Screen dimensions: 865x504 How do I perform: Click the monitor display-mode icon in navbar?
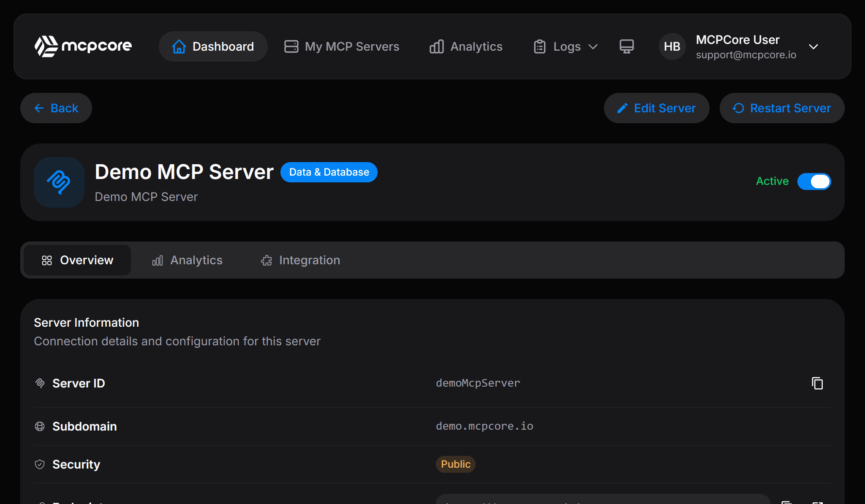pyautogui.click(x=627, y=46)
